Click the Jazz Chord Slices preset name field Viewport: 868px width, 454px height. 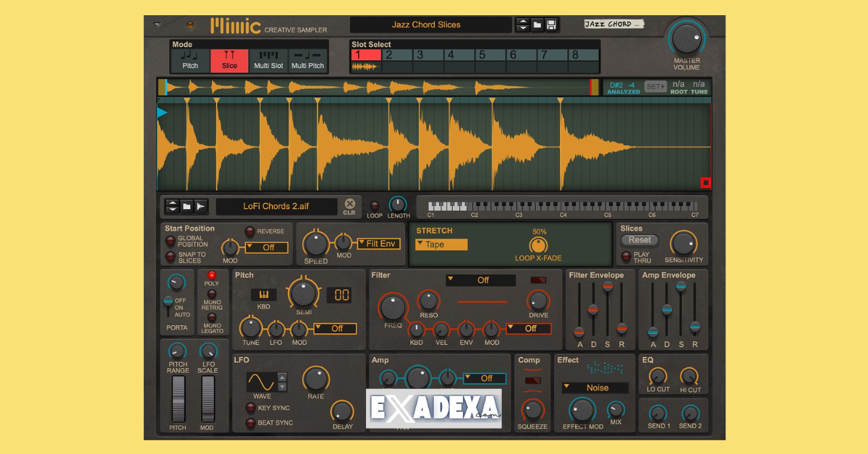point(430,24)
